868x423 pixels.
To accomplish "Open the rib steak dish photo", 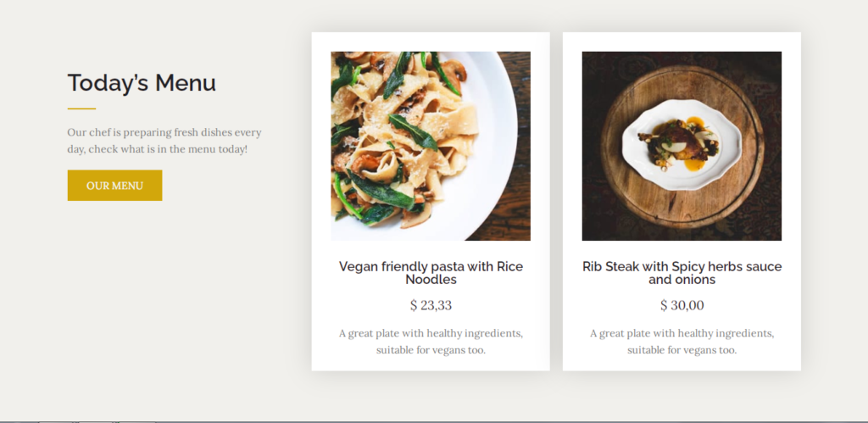I will pyautogui.click(x=682, y=146).
